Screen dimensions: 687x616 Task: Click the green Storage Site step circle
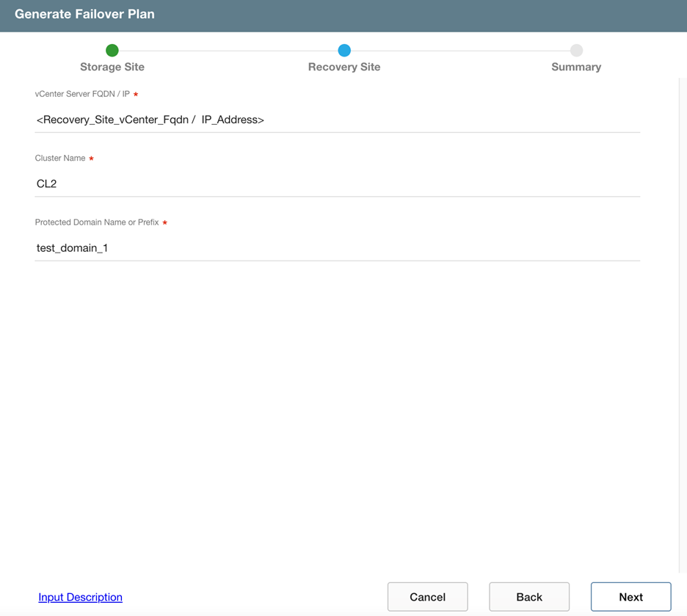point(112,50)
